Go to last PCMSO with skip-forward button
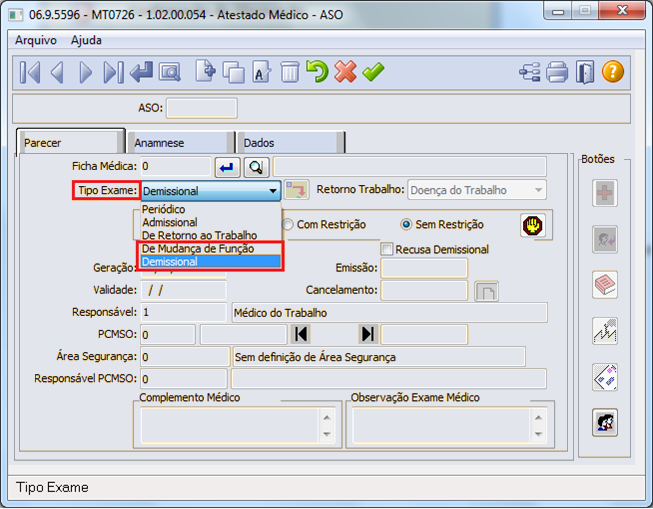 click(x=368, y=334)
